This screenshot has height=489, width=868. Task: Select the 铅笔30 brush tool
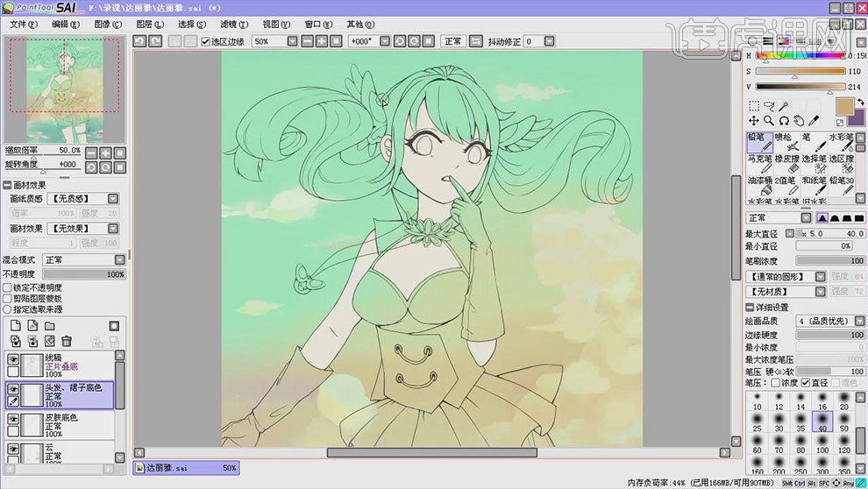pos(841,185)
